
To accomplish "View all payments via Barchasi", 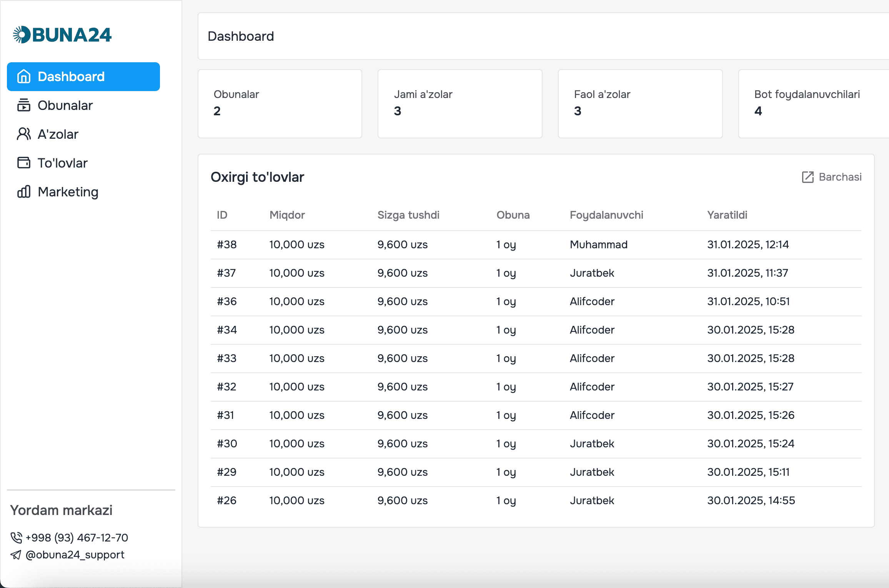I will pos(832,177).
